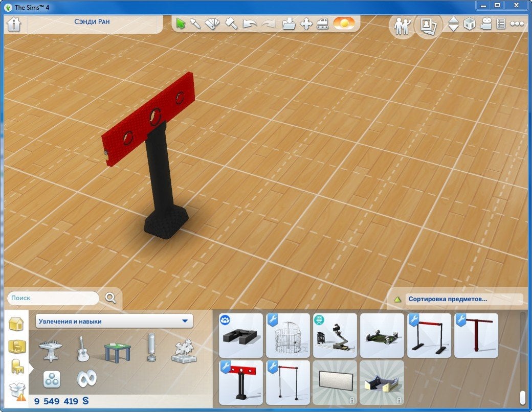Open household inventory box icon
Screen dimensions: 532x412
pyautogui.click(x=17, y=392)
